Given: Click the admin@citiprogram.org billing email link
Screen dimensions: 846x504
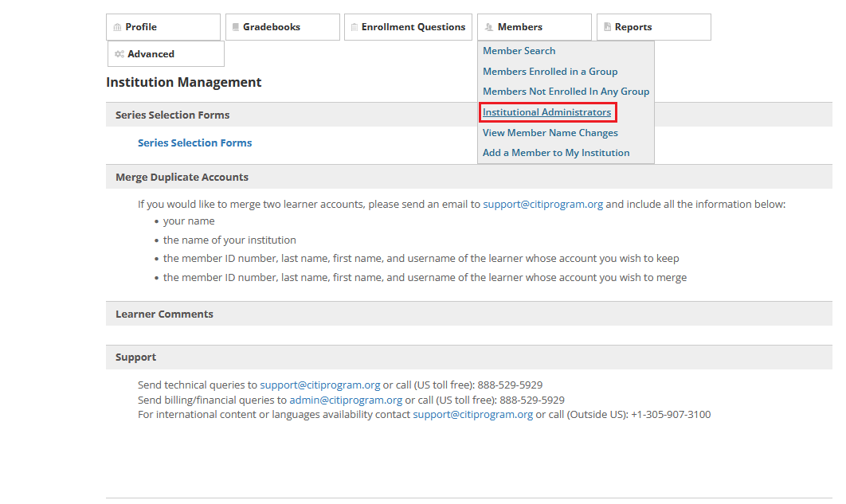Looking at the screenshot, I should tap(346, 400).
